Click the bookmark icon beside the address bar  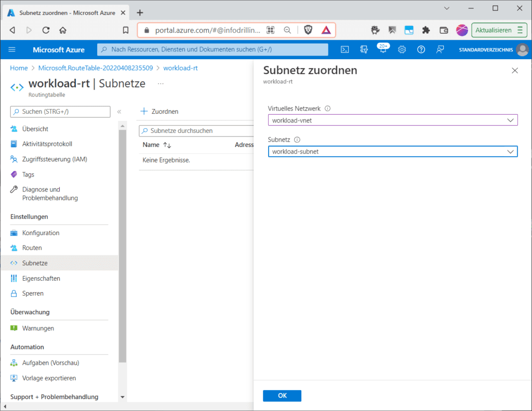click(126, 30)
